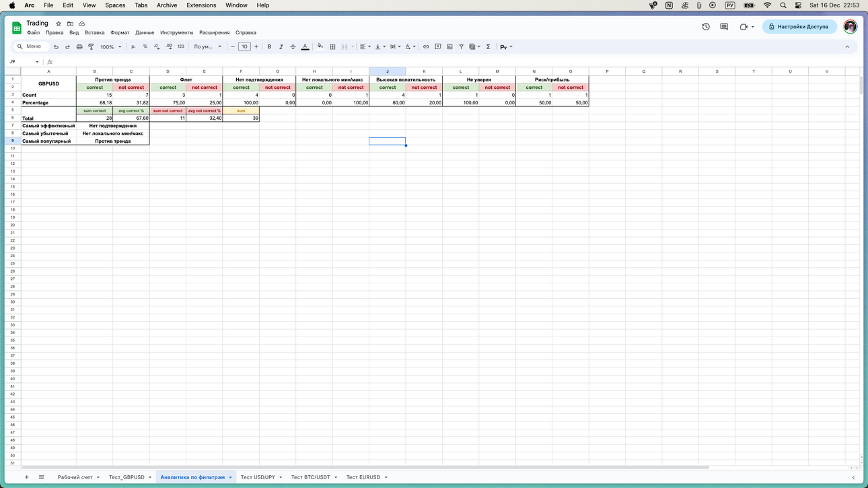868x488 pixels.
Task: Insert a link using chain icon
Action: pyautogui.click(x=426, y=46)
